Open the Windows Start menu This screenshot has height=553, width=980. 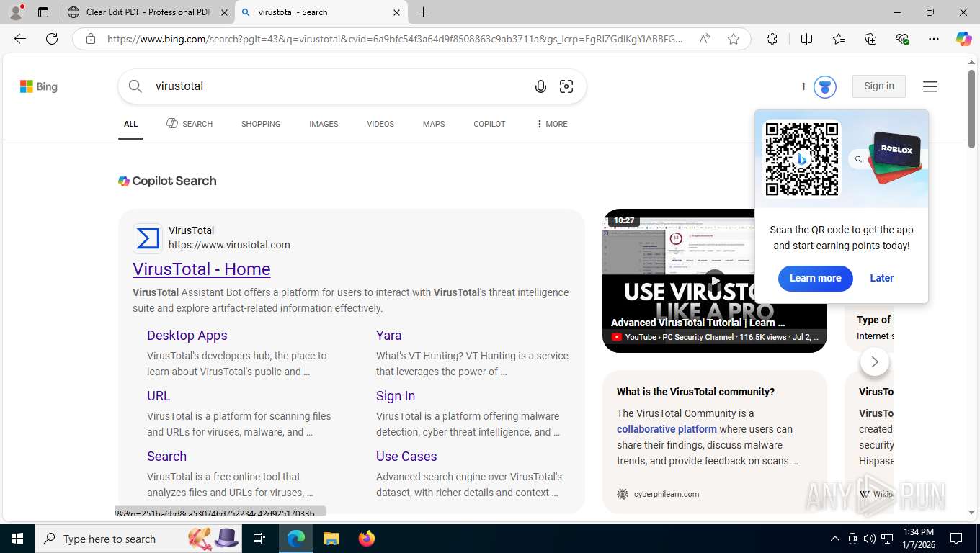17,539
